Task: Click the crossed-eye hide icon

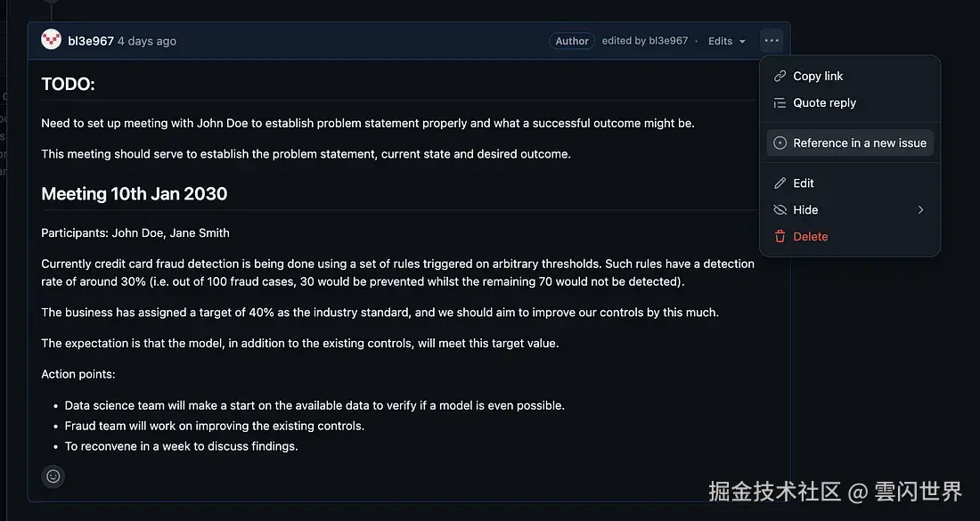Action: click(x=780, y=209)
